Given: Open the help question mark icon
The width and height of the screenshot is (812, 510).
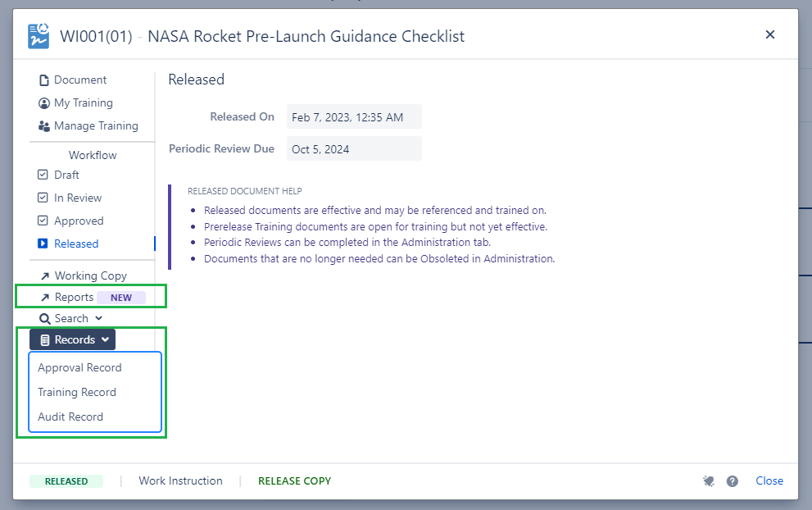Looking at the screenshot, I should (x=733, y=481).
